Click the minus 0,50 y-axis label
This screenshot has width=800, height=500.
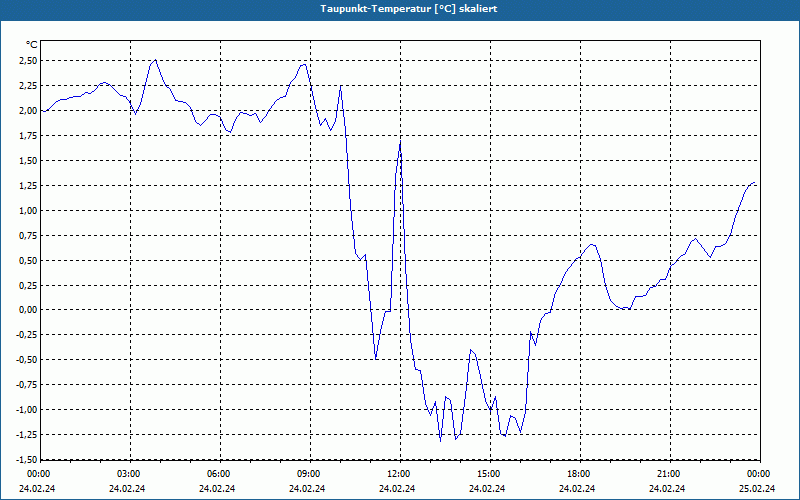(27, 360)
